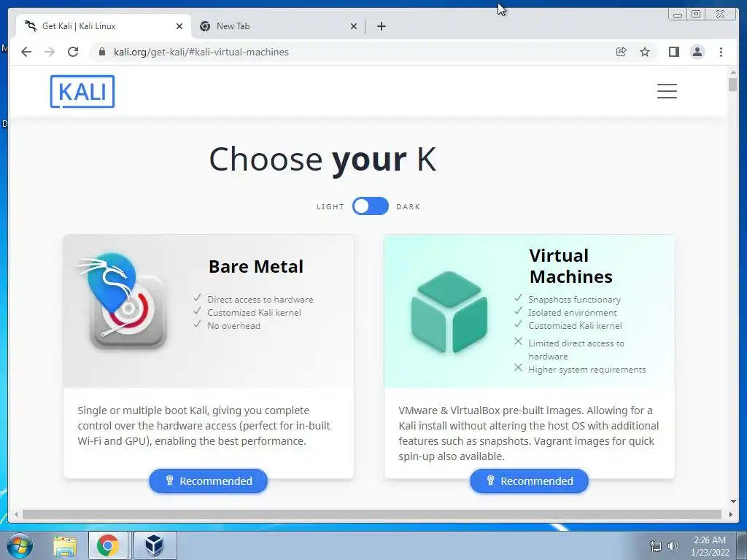Go back to the previous page

click(26, 52)
